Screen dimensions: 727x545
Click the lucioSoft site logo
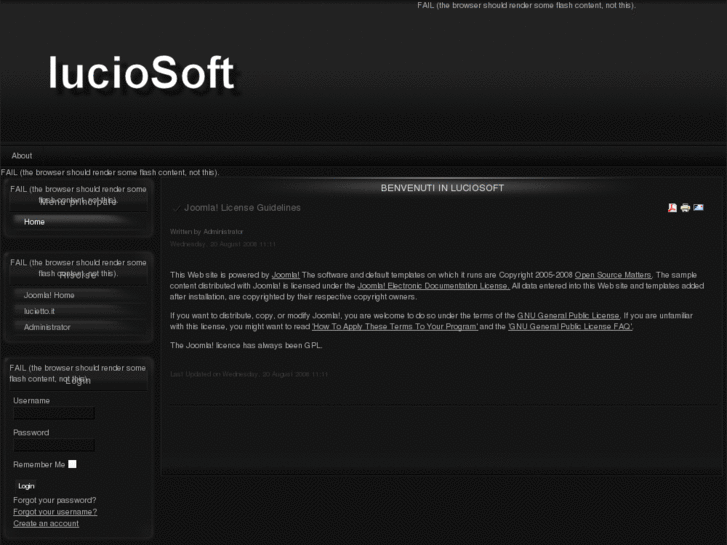pyautogui.click(x=141, y=72)
